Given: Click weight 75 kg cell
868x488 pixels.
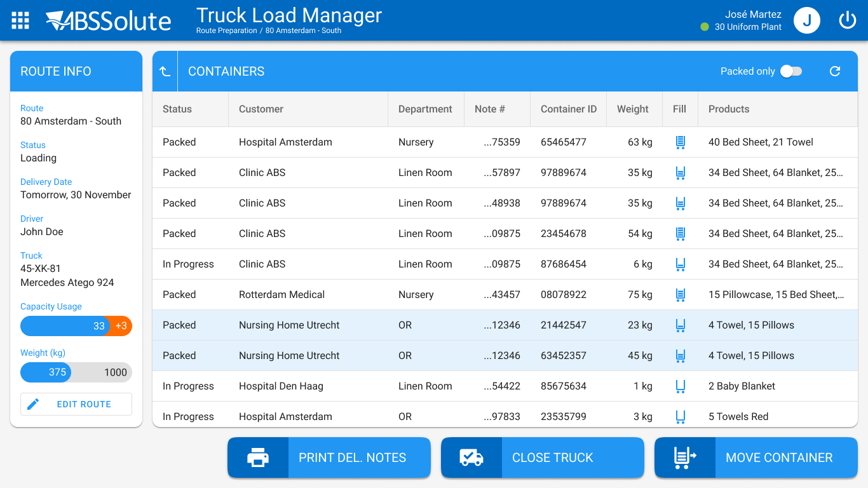Looking at the screenshot, I should (640, 295).
